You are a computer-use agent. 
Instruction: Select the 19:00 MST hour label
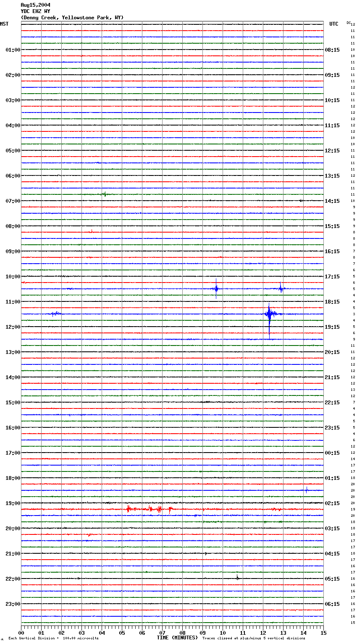click(13, 503)
